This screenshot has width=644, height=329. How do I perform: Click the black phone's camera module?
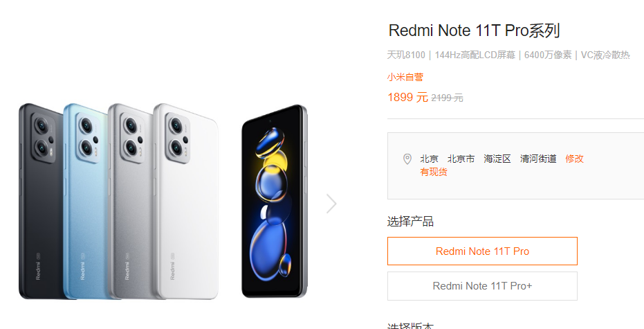coord(43,137)
